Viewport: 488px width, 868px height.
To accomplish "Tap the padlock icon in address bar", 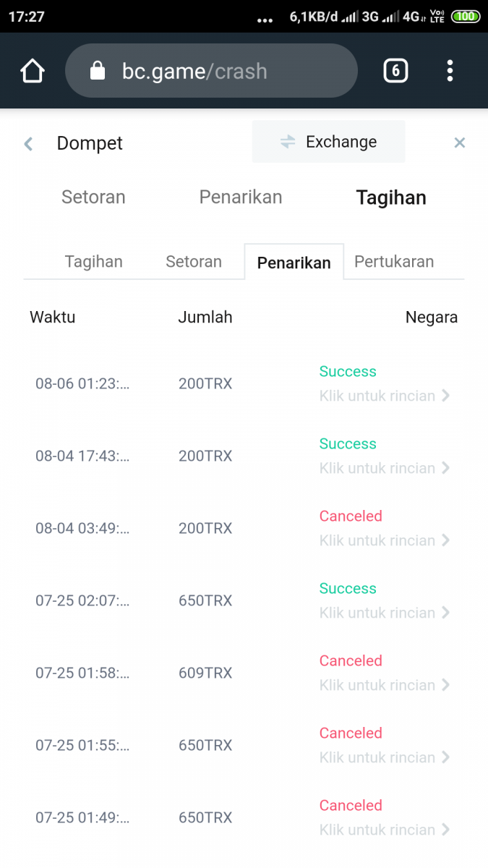I will point(98,71).
